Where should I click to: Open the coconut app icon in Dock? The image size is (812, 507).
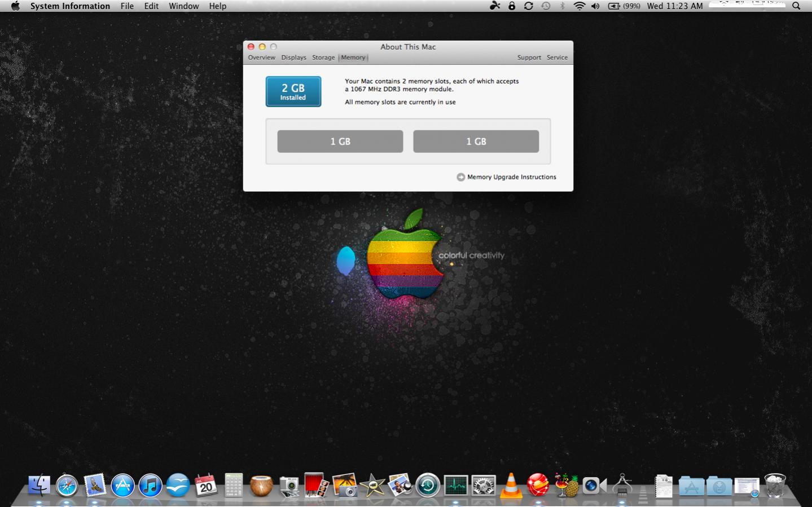point(261,486)
